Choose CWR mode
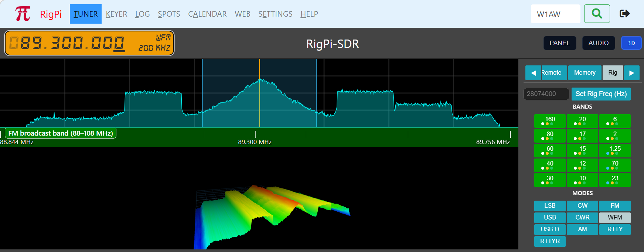The width and height of the screenshot is (644, 252). coord(582,218)
